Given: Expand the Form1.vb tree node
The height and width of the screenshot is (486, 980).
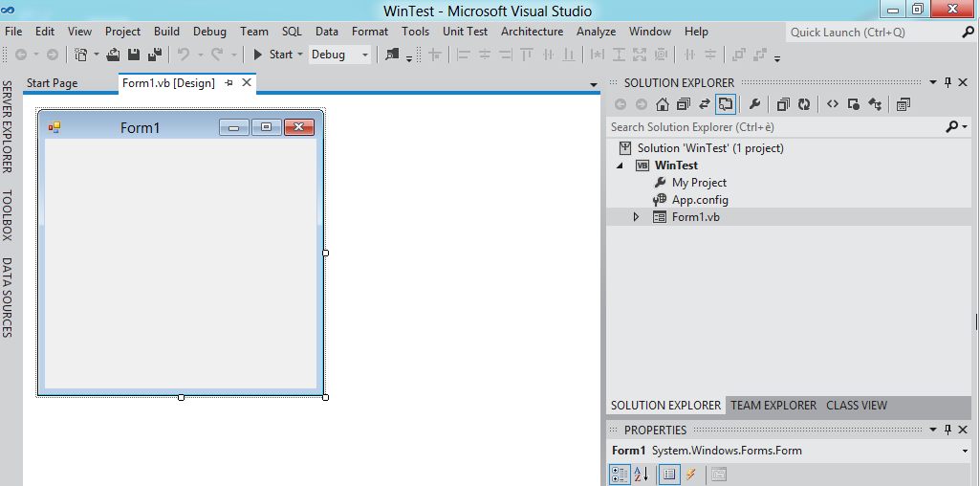Looking at the screenshot, I should click(x=636, y=217).
